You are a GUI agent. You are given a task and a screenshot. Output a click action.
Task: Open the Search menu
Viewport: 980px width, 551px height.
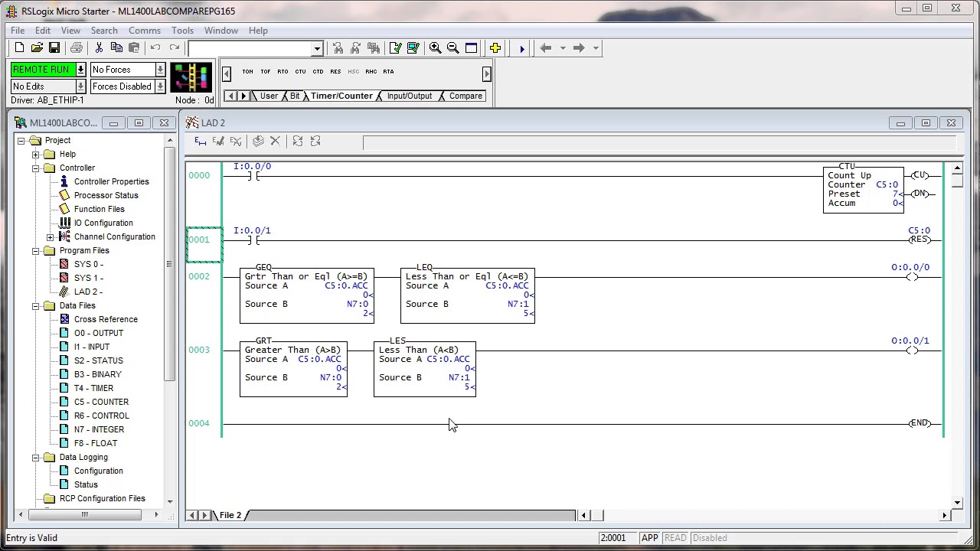pyautogui.click(x=104, y=31)
